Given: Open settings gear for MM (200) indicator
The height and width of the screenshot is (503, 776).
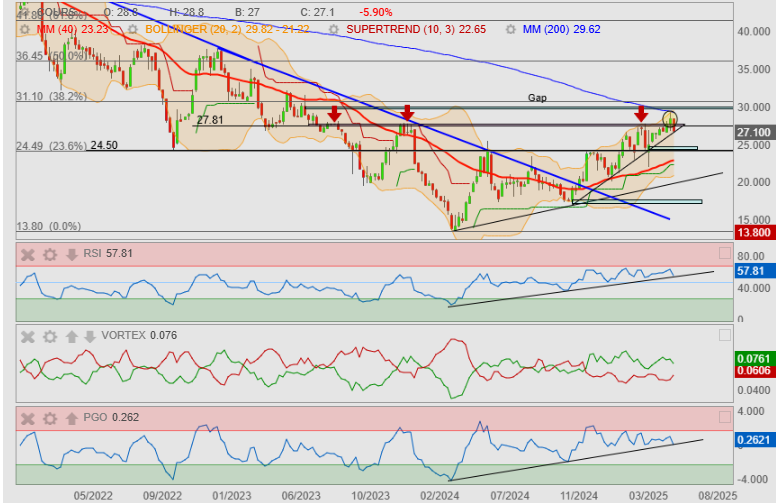Looking at the screenshot, I should pyautogui.click(x=511, y=29).
